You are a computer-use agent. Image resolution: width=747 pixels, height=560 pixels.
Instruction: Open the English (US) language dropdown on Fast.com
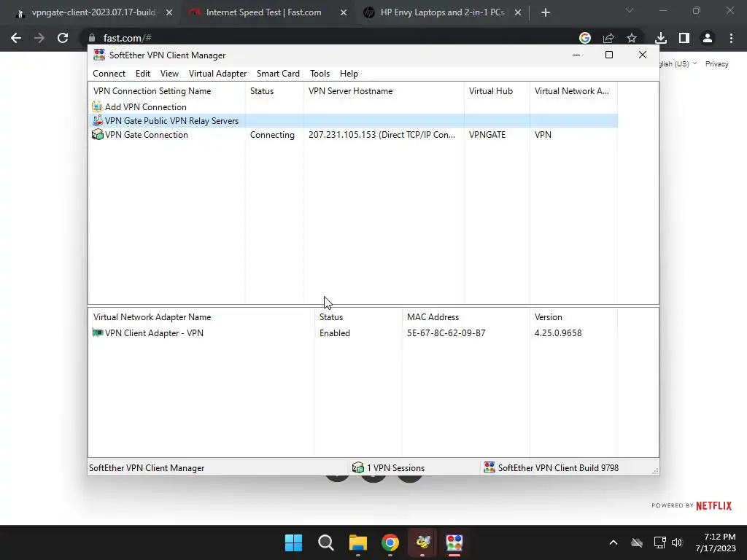point(678,64)
